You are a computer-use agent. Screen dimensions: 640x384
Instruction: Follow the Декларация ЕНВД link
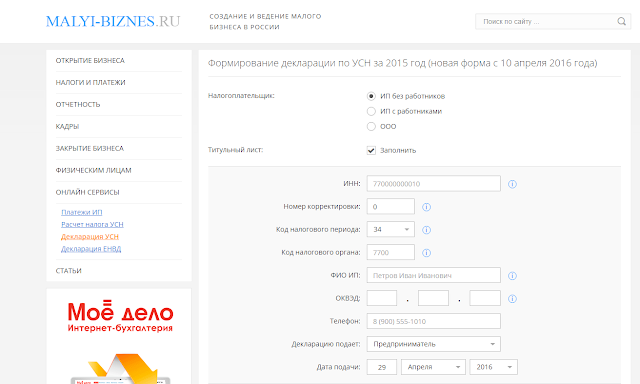click(x=91, y=249)
